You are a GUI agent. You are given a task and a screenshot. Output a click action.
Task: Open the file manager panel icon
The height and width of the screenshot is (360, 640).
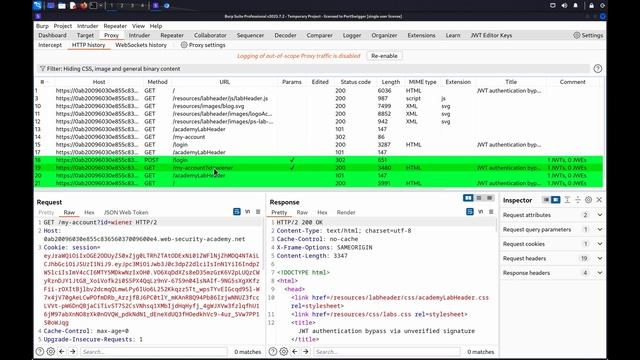click(62, 5)
